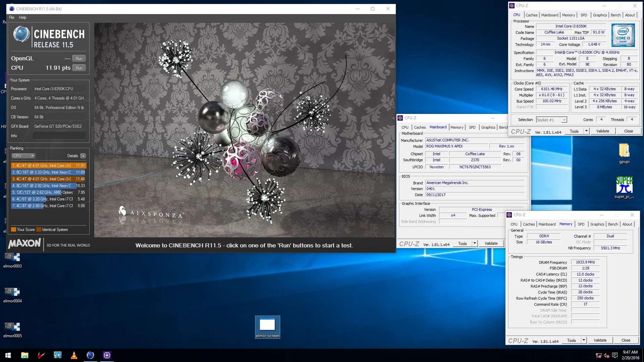This screenshot has height=362, width=644.
Task: Click Close in Memory CPU-Z window
Action: [x=626, y=341]
